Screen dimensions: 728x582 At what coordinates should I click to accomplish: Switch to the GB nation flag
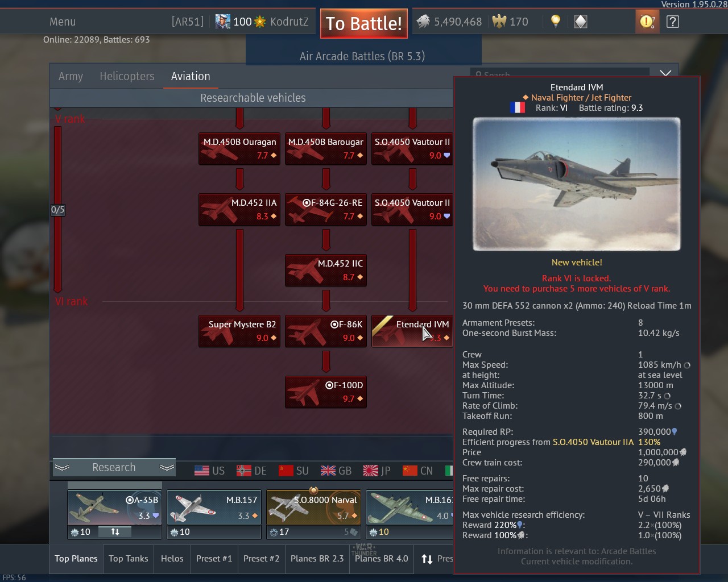point(336,471)
